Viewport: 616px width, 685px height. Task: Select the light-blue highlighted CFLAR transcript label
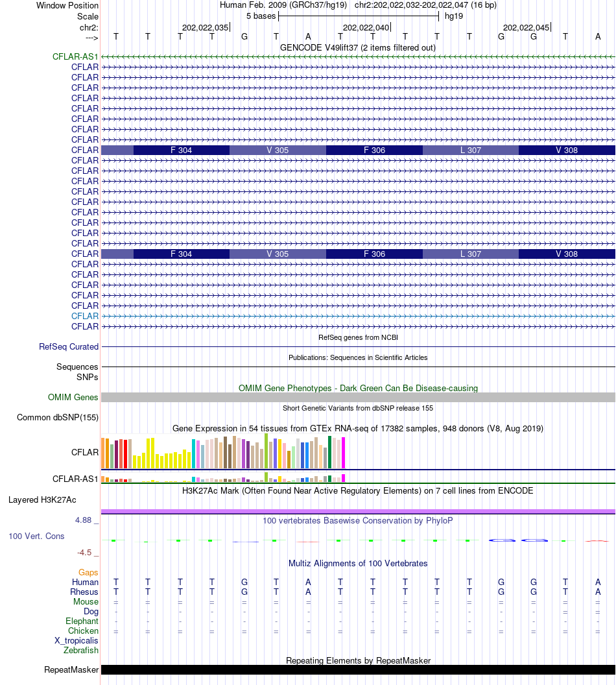coord(85,316)
